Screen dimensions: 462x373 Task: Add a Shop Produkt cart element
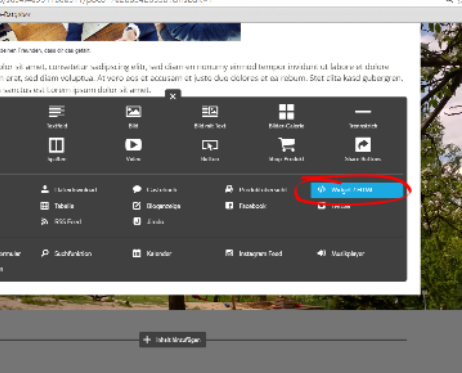(286, 149)
